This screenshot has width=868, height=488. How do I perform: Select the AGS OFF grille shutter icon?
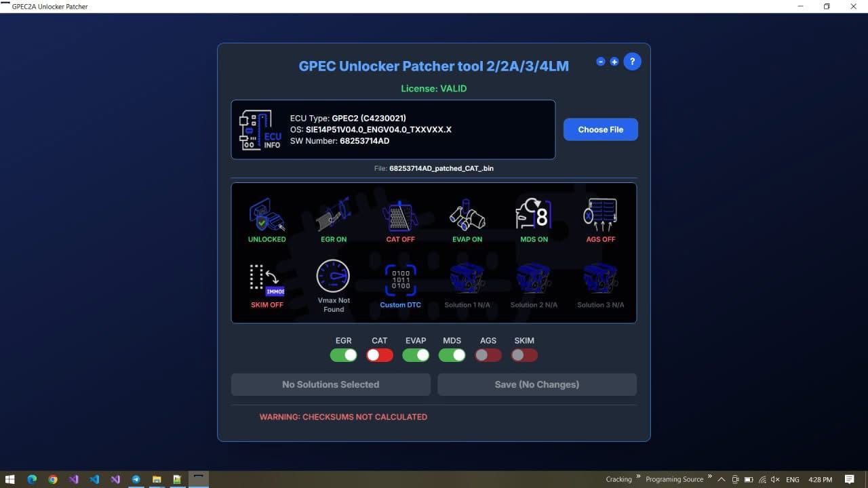pyautogui.click(x=600, y=216)
